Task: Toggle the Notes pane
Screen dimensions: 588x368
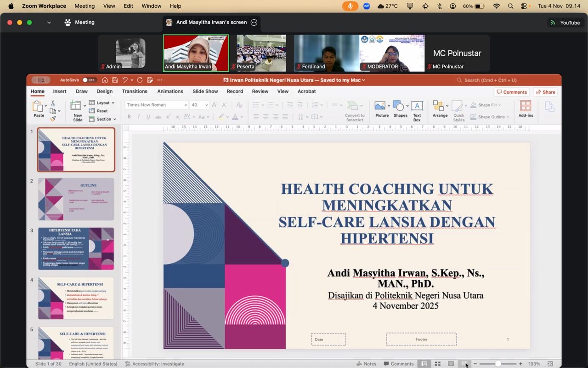Action: point(367,364)
